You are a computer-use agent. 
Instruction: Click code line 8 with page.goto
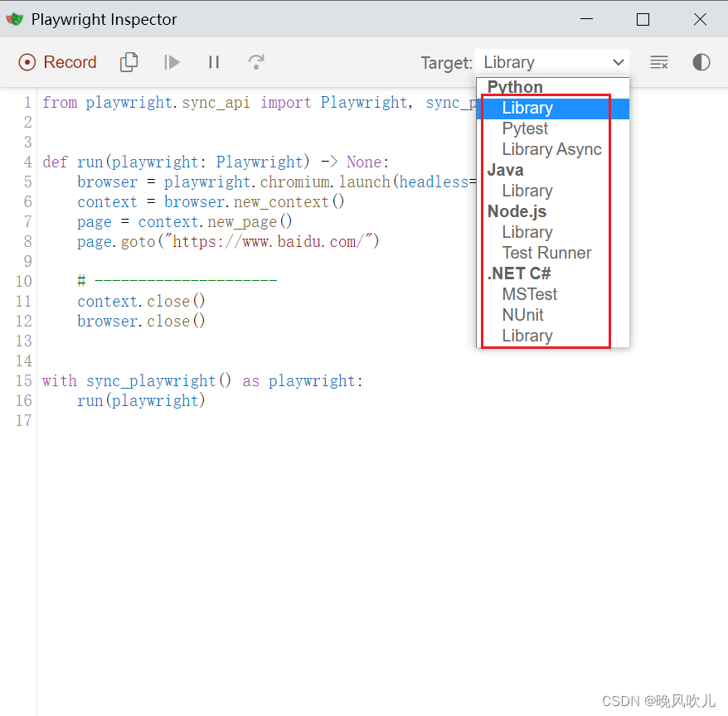(x=228, y=242)
